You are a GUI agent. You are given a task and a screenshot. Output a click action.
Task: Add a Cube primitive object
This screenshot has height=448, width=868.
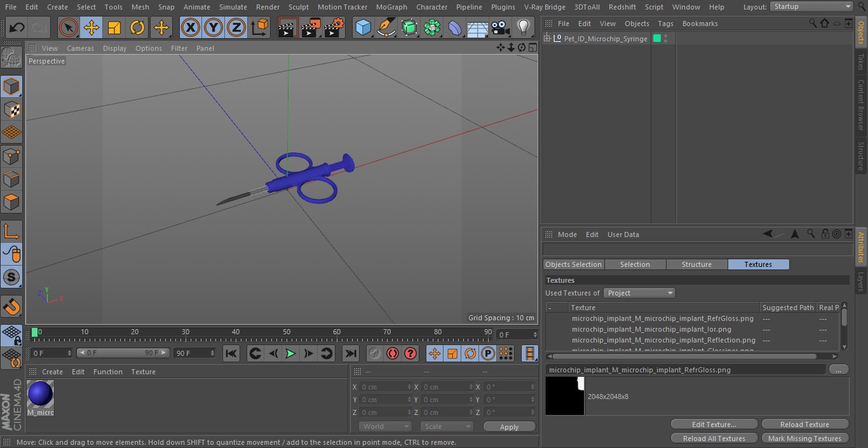pos(363,28)
